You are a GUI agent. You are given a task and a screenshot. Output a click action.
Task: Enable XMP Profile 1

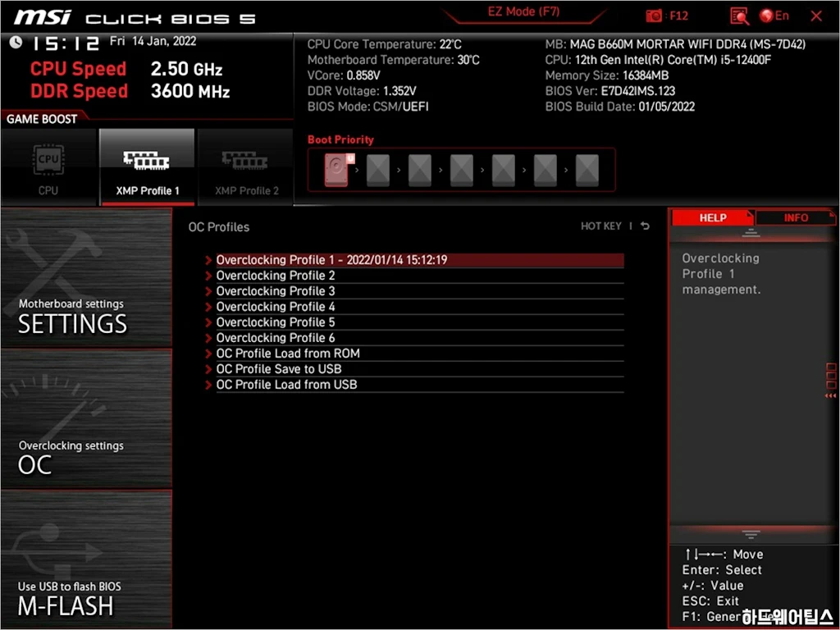coord(148,167)
